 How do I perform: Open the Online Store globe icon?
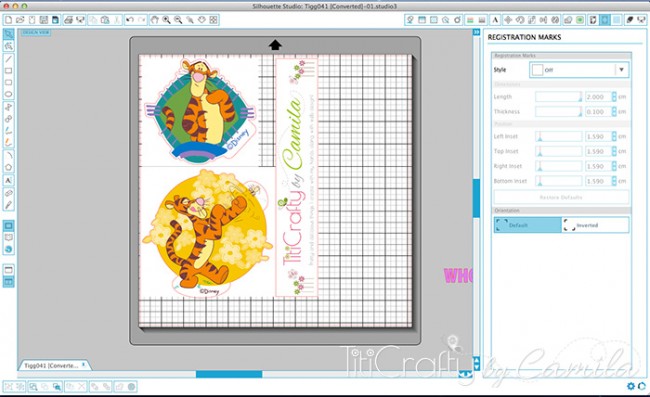(8, 249)
